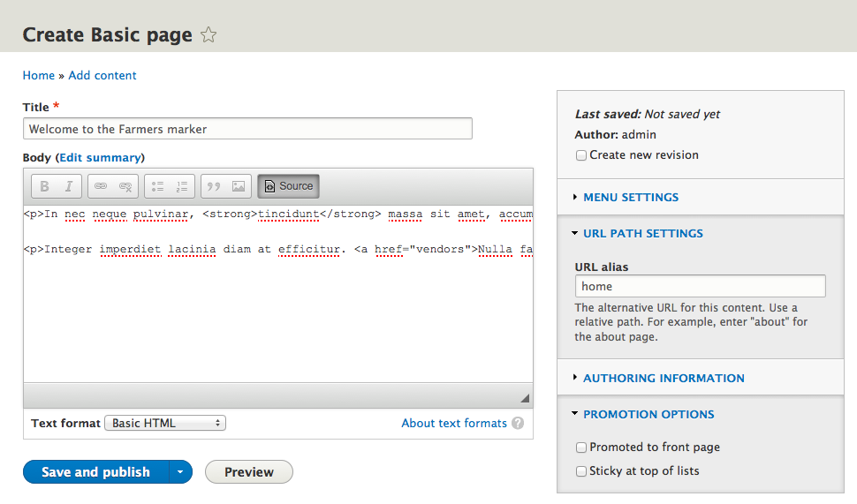This screenshot has height=504, width=857.
Task: Enable Promoted to front page
Action: pyautogui.click(x=581, y=448)
